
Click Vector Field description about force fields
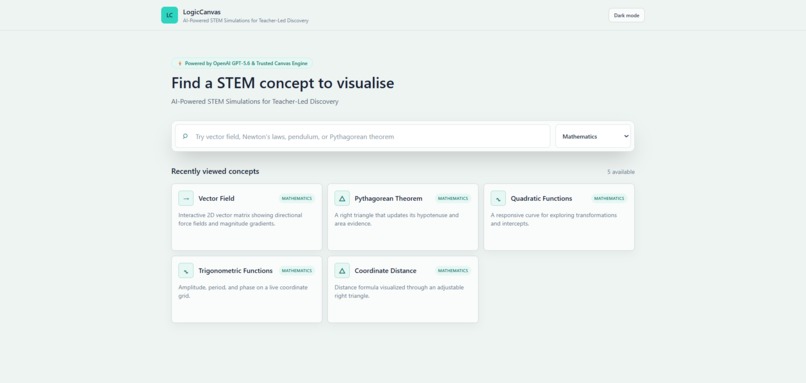tap(240, 220)
